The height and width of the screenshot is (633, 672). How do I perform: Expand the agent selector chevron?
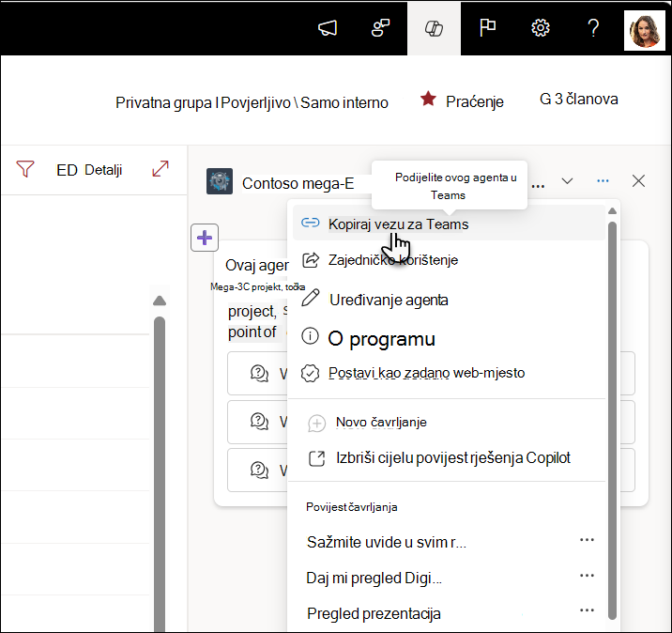567,181
